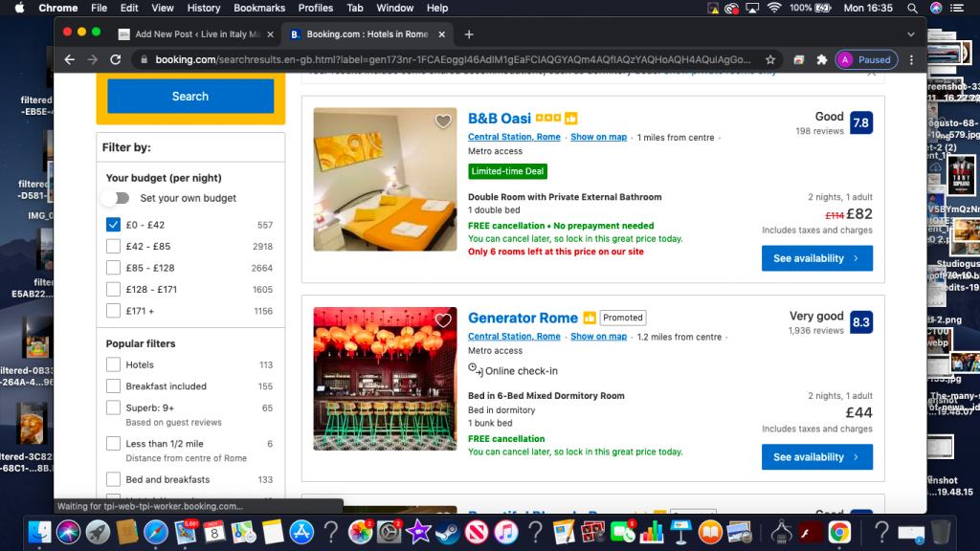Open the App Store dock icon
The height and width of the screenshot is (551, 980).
(x=301, y=532)
